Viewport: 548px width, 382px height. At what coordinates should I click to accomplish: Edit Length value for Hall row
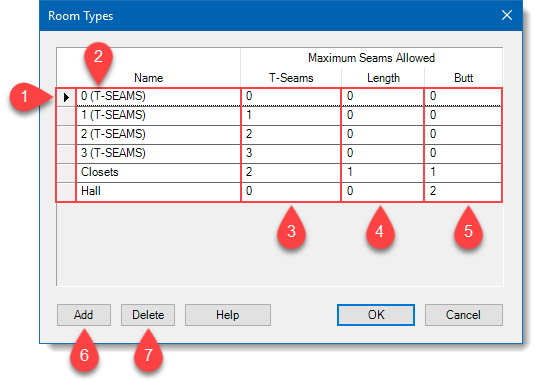coord(382,191)
